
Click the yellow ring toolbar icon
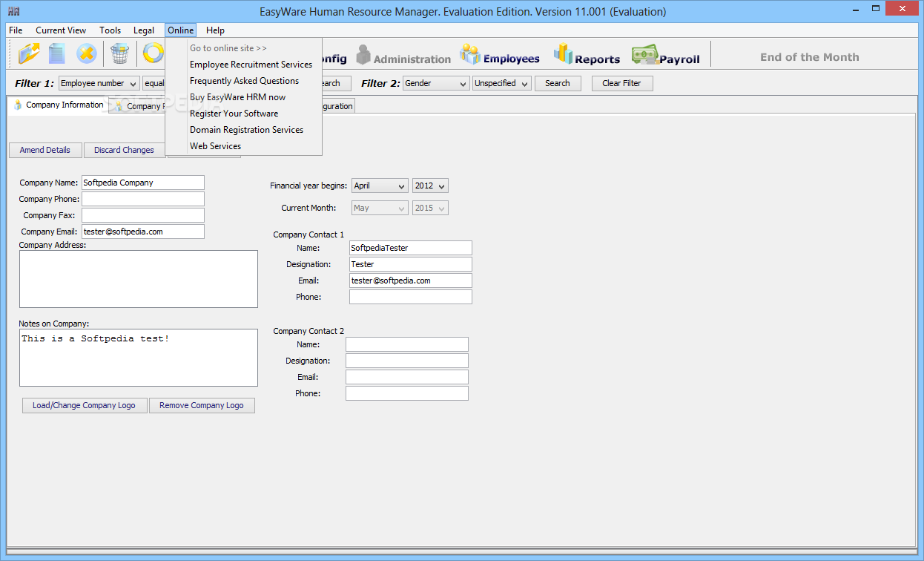pos(153,53)
